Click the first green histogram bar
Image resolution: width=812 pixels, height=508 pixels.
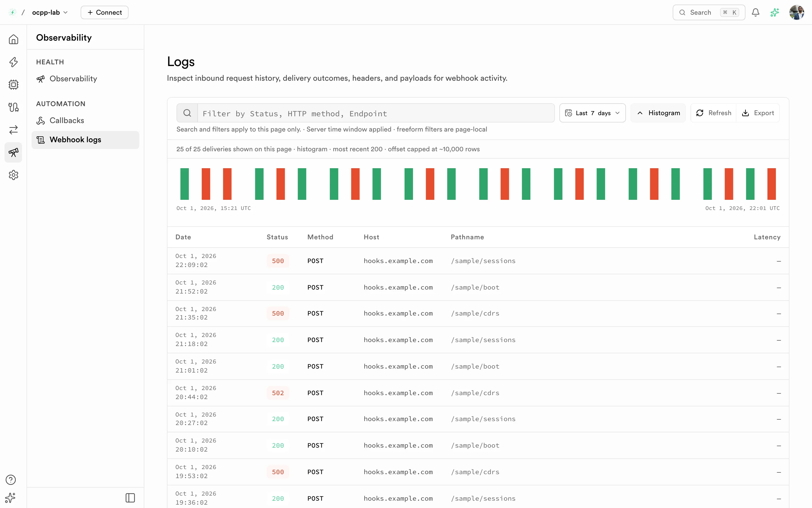click(185, 184)
